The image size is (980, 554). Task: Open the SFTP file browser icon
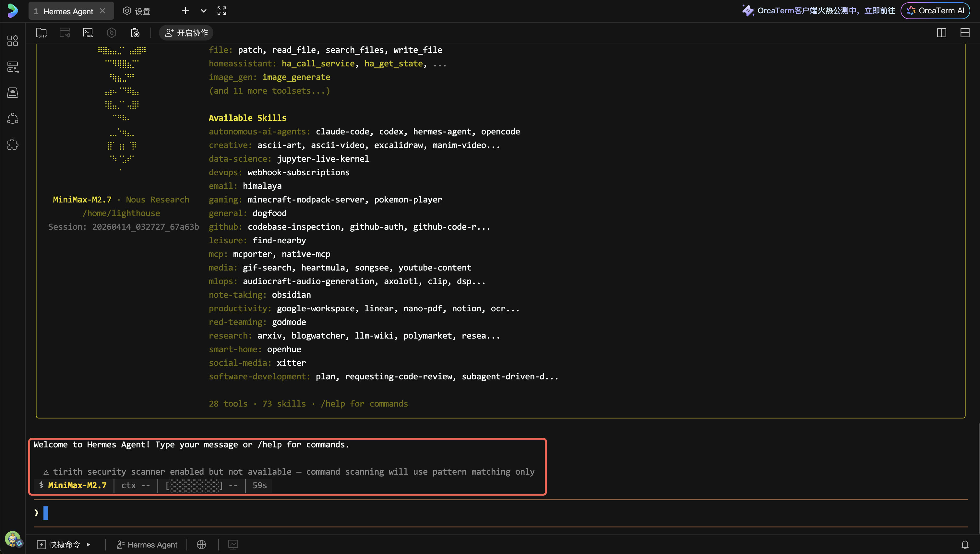41,33
